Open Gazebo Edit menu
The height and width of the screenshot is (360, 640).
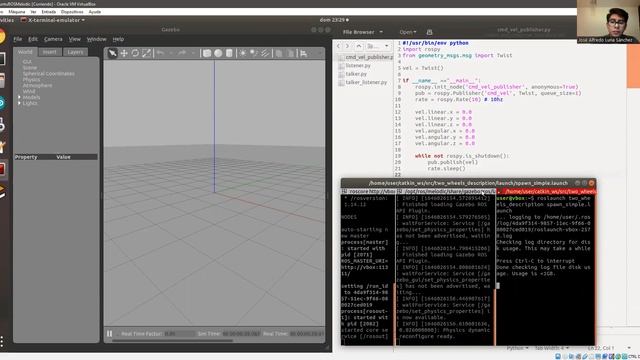point(33,39)
